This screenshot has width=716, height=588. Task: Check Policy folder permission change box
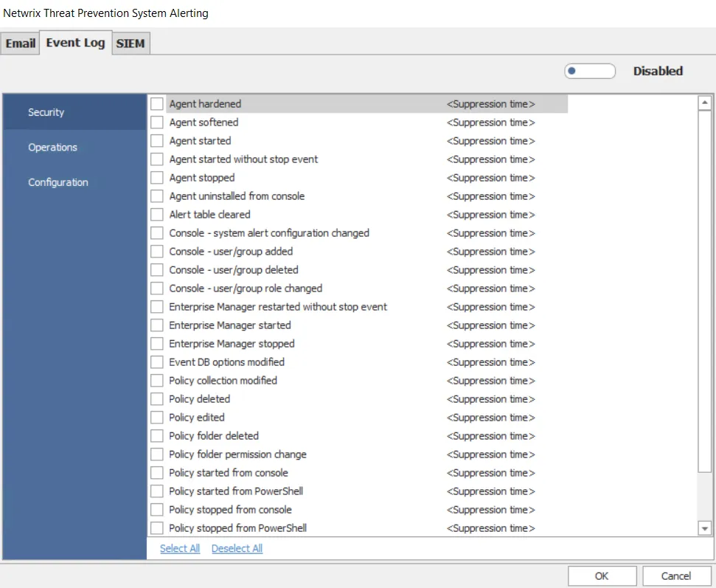click(x=156, y=454)
